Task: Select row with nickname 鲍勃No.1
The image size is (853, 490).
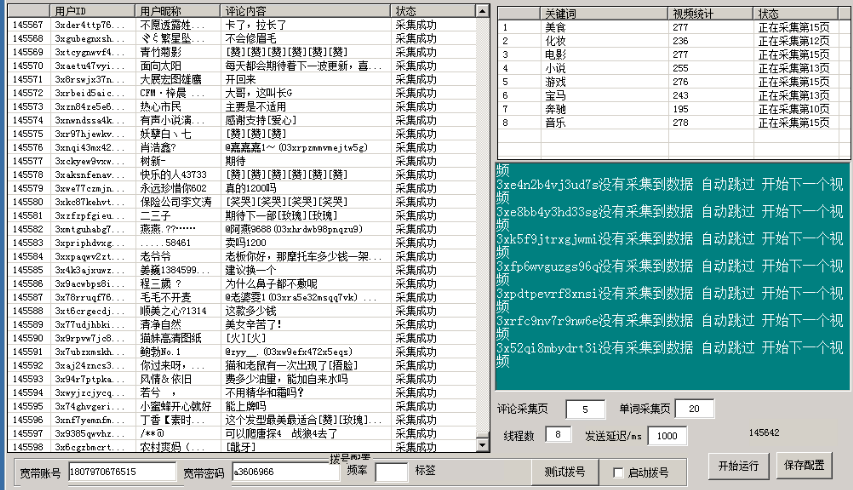Action: click(242, 351)
